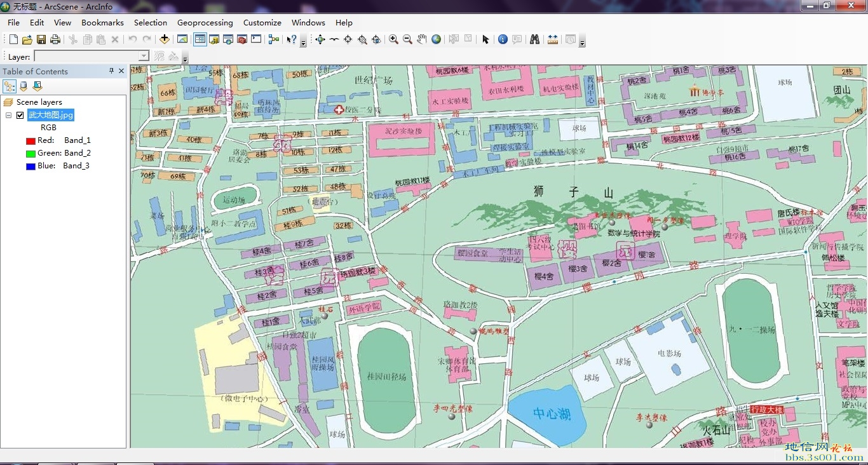Click the 狮子山 label on the map

tap(574, 191)
